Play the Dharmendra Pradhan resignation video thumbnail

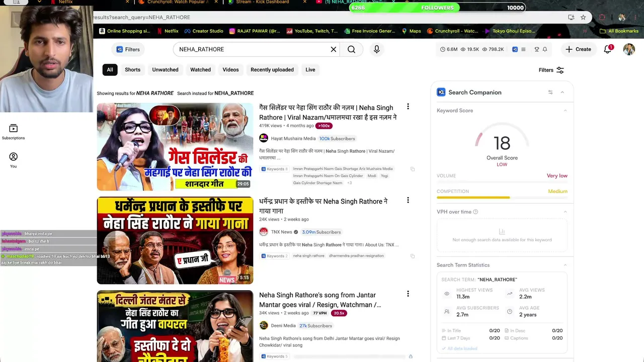coord(175,240)
